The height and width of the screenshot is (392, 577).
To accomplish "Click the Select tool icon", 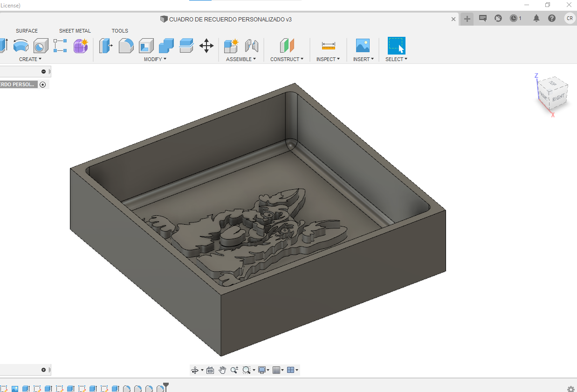I will click(x=397, y=46).
